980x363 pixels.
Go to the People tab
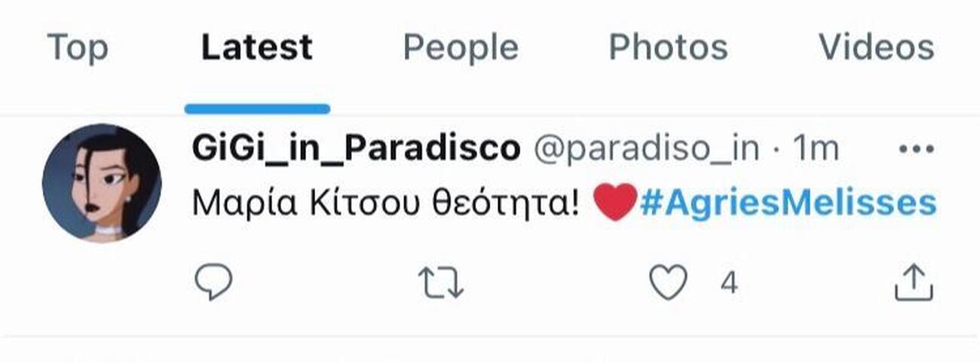click(461, 48)
